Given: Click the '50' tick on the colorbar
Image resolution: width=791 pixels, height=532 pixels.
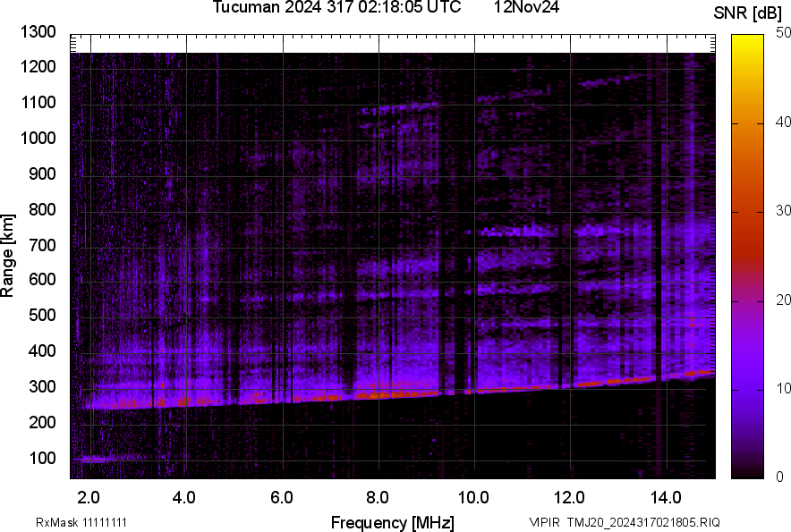Looking at the screenshot, I should tap(784, 33).
